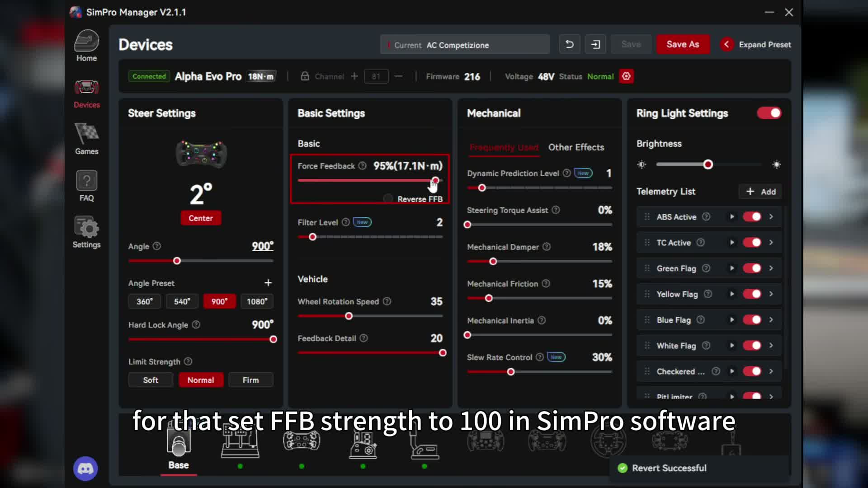Set Limit Strength to Firm

tap(250, 380)
